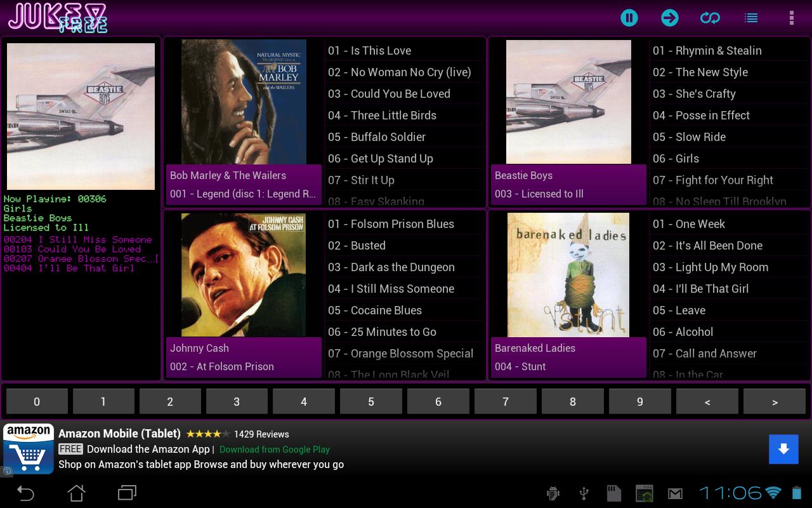
Task: Open the overflow menu with three dots
Action: (791, 18)
